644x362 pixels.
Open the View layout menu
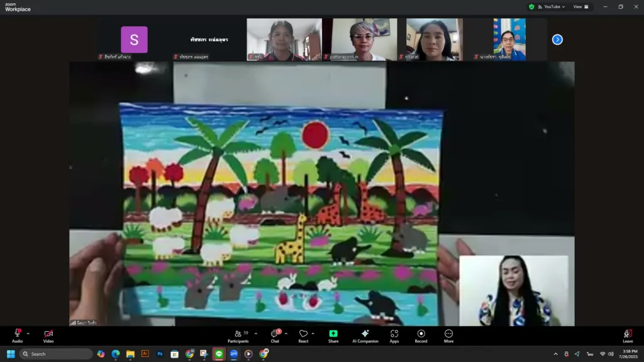(580, 7)
